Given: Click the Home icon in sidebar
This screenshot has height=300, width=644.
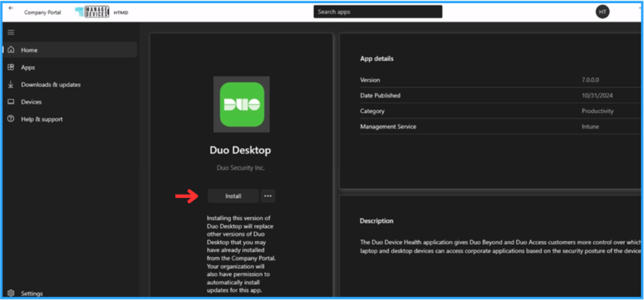Looking at the screenshot, I should pyautogui.click(x=11, y=50).
